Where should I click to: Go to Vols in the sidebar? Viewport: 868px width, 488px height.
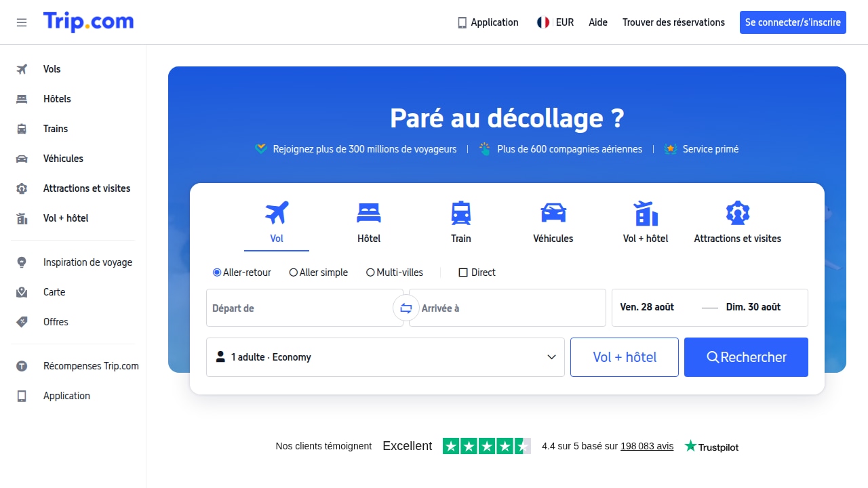(52, 69)
